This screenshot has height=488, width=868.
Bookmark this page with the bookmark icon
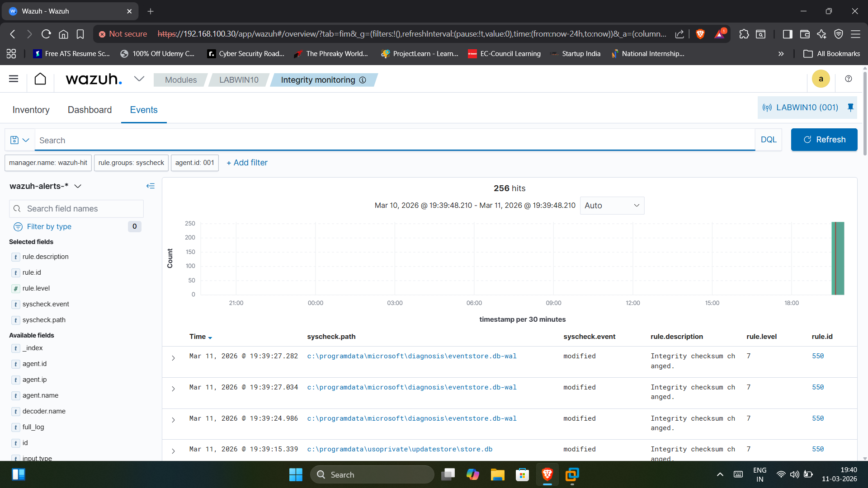click(80, 34)
